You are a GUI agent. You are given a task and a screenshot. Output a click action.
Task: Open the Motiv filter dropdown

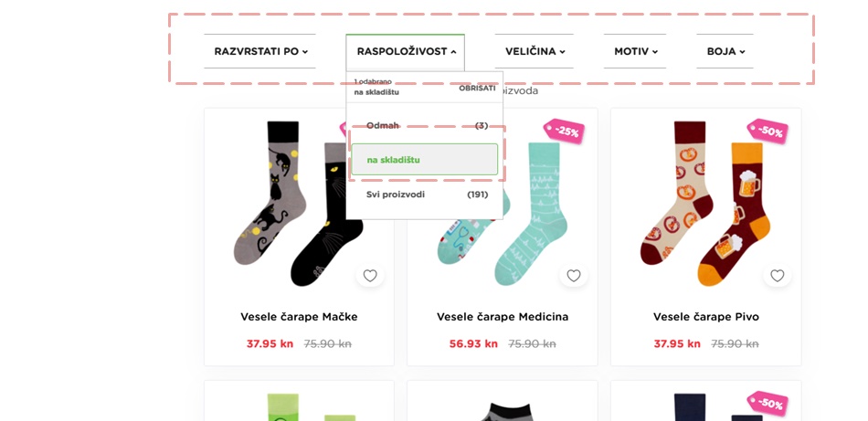click(635, 51)
